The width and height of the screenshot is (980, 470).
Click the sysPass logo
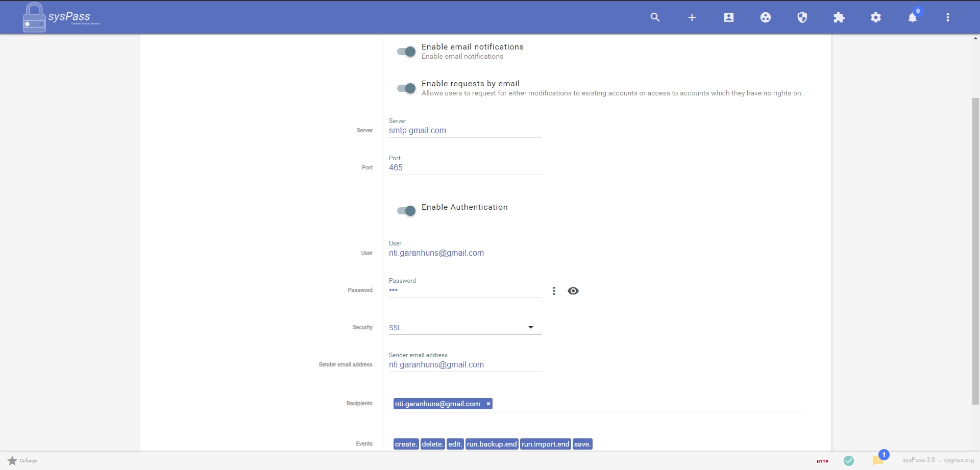point(61,17)
